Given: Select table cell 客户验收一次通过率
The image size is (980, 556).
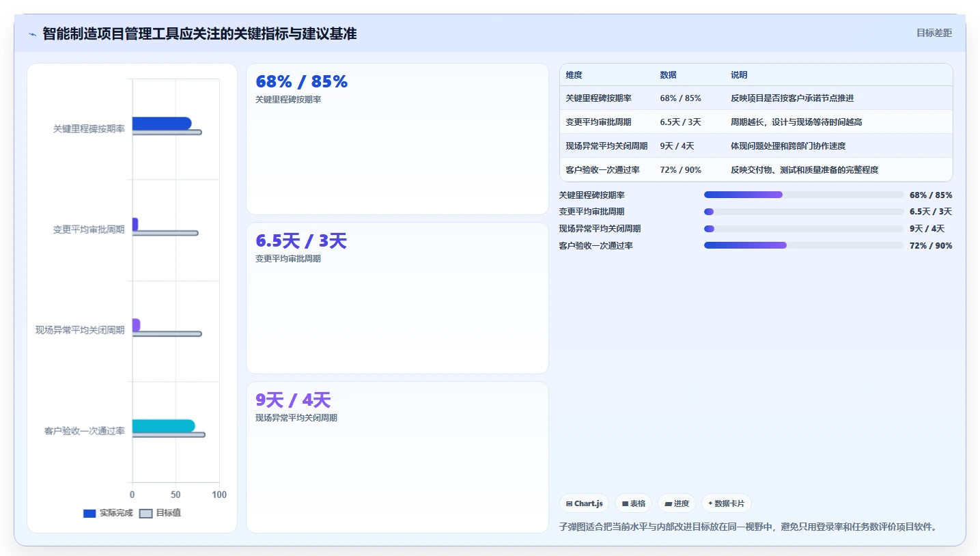Looking at the screenshot, I should click(603, 170).
